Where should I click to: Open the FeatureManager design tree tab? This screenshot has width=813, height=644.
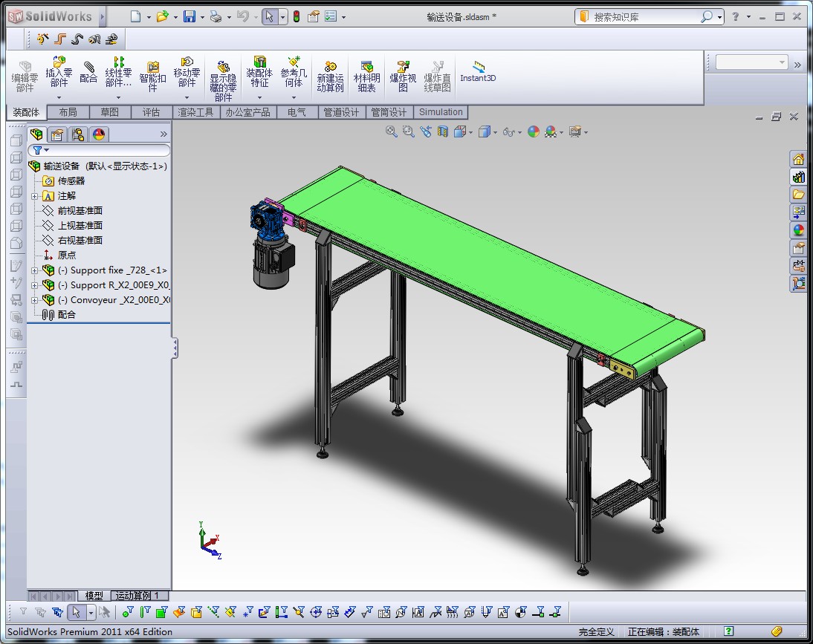point(36,134)
